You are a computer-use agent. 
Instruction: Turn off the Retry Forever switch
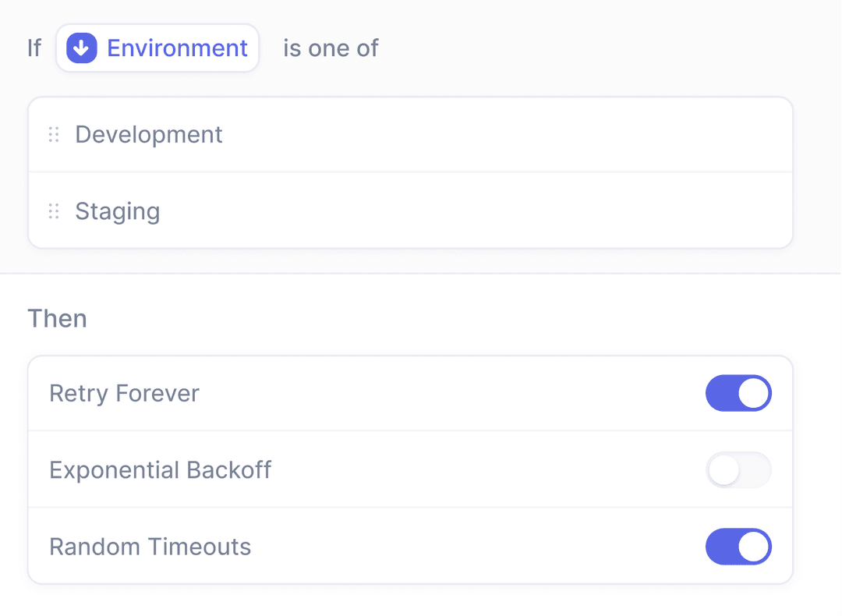point(738,393)
